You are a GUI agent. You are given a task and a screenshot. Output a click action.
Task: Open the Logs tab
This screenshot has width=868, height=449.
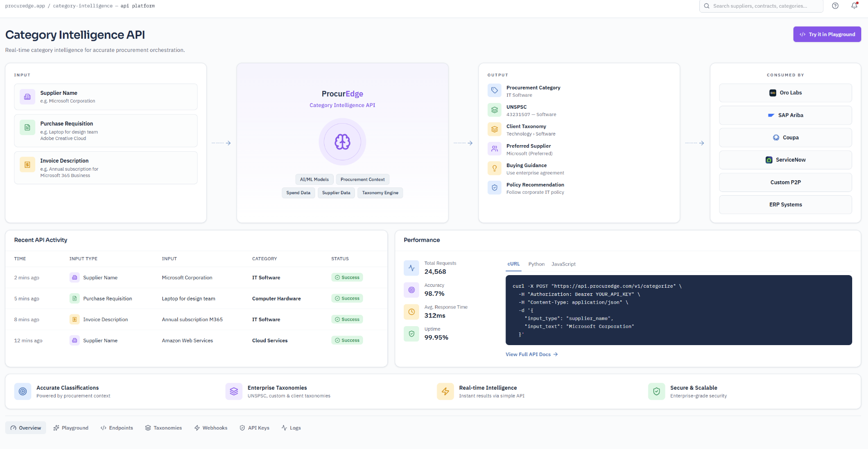click(291, 428)
